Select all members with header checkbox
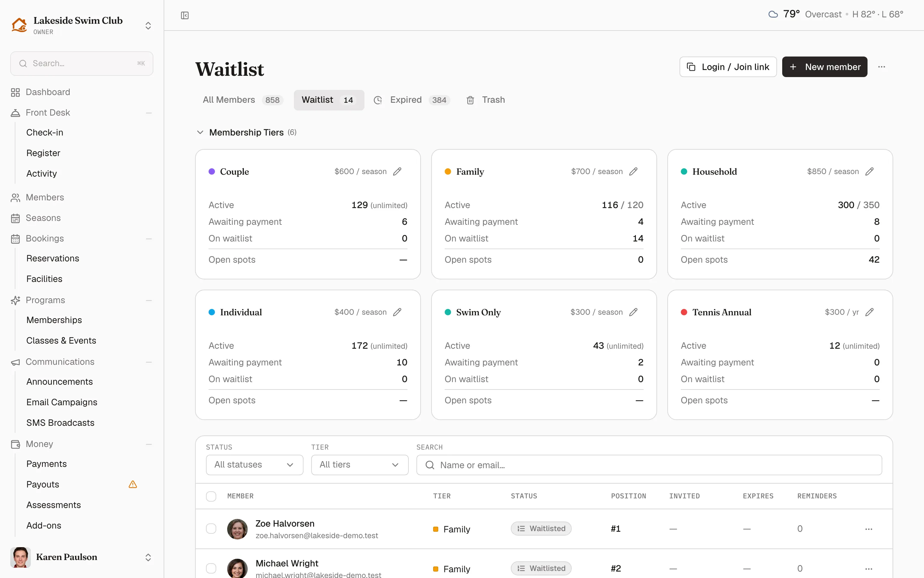Image resolution: width=924 pixels, height=578 pixels. click(211, 496)
